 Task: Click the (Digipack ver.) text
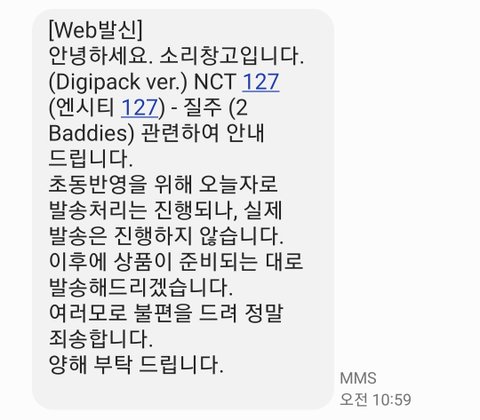[x=118, y=82]
